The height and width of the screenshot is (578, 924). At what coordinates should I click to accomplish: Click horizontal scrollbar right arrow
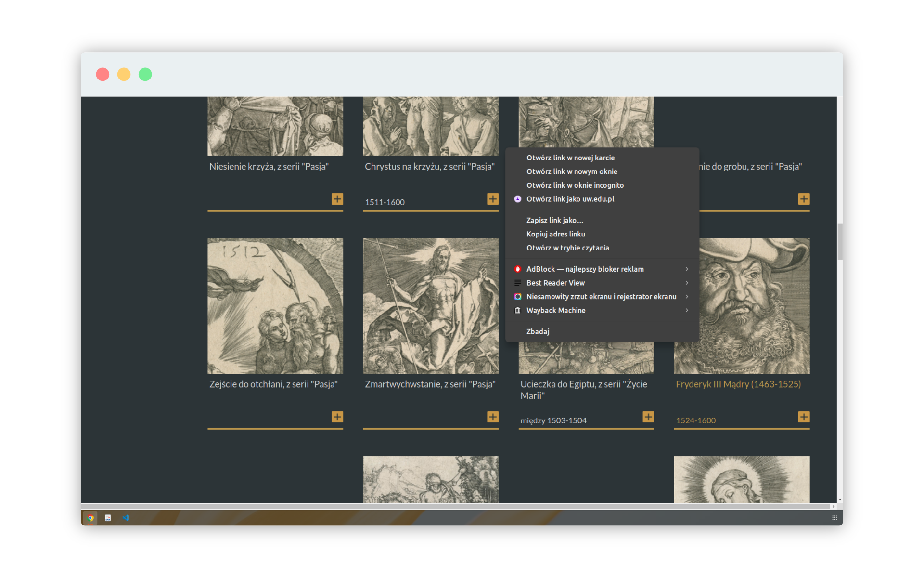[x=833, y=506]
